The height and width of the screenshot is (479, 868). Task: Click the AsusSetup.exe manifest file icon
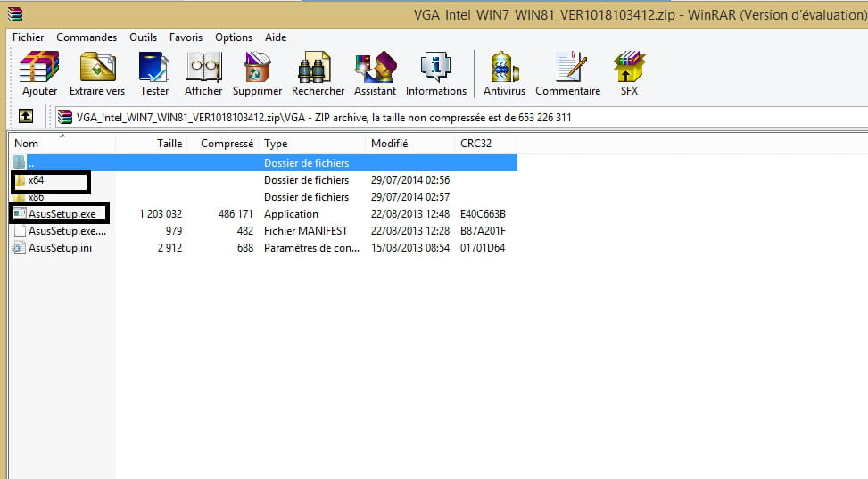pos(20,231)
